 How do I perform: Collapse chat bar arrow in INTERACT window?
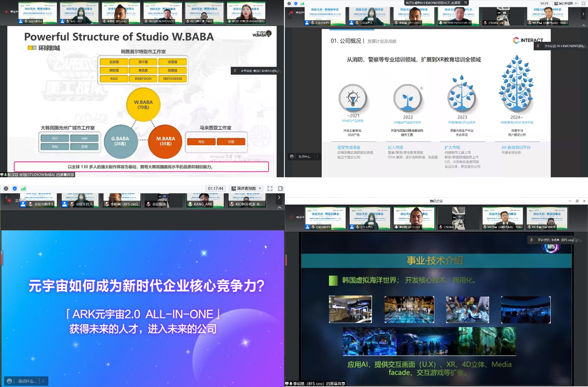coord(317,156)
